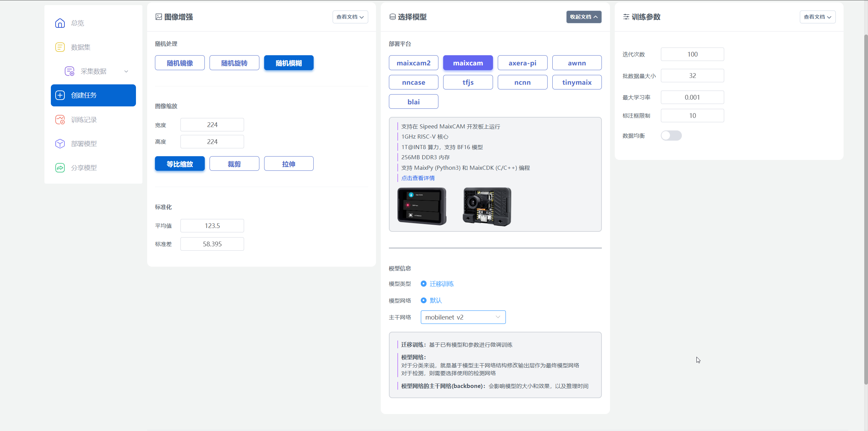This screenshot has height=431, width=868.
Task: Click the MaixCAM screen device thumbnail
Action: click(x=422, y=206)
